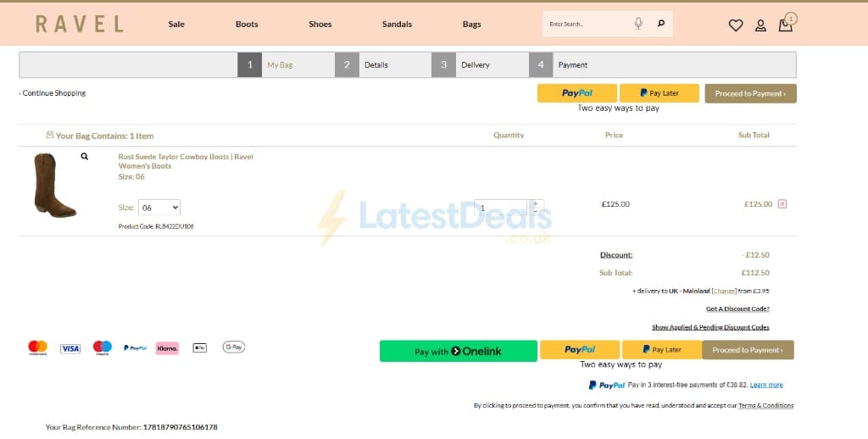The width and height of the screenshot is (868, 439).
Task: Click the Discount label
Action: click(x=616, y=254)
